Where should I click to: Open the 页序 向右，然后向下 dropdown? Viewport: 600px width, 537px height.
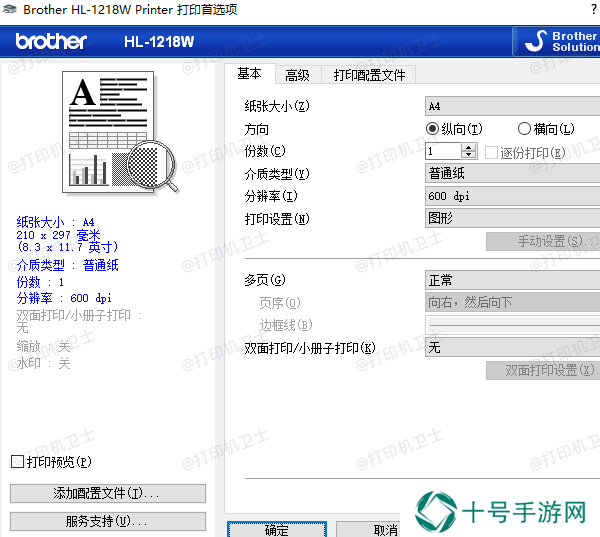(512, 302)
